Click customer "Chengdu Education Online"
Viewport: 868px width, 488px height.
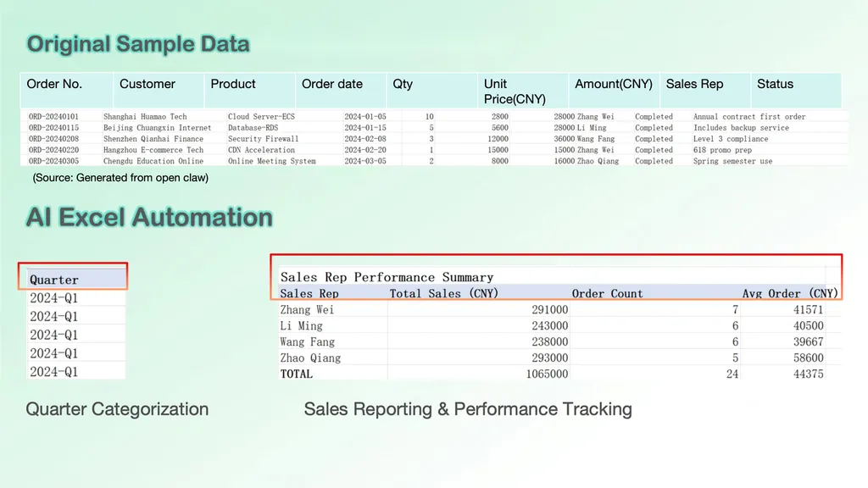(153, 161)
